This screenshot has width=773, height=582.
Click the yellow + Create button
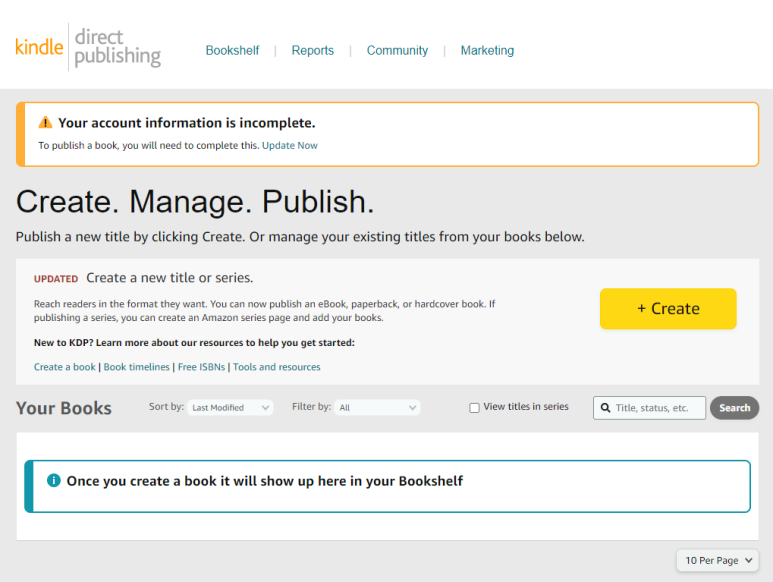click(x=668, y=308)
